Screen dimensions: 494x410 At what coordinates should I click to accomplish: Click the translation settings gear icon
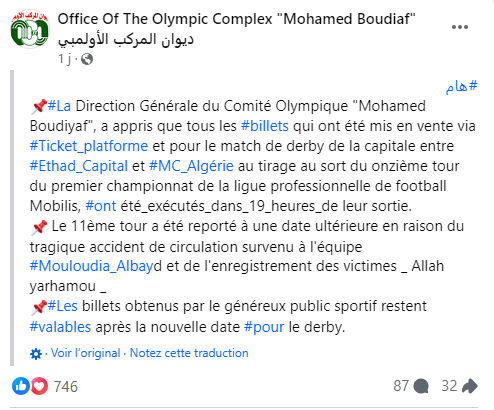(x=36, y=354)
